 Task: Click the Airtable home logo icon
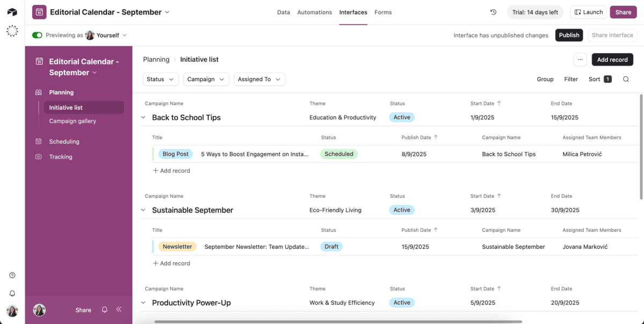point(12,12)
